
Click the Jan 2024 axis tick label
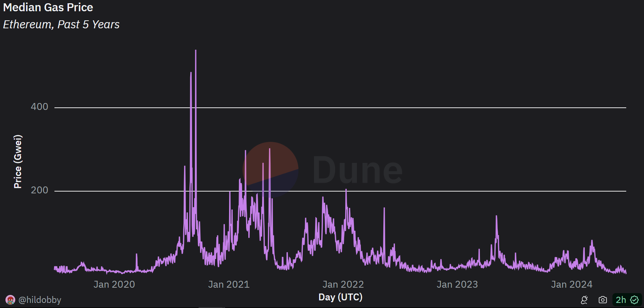(571, 284)
